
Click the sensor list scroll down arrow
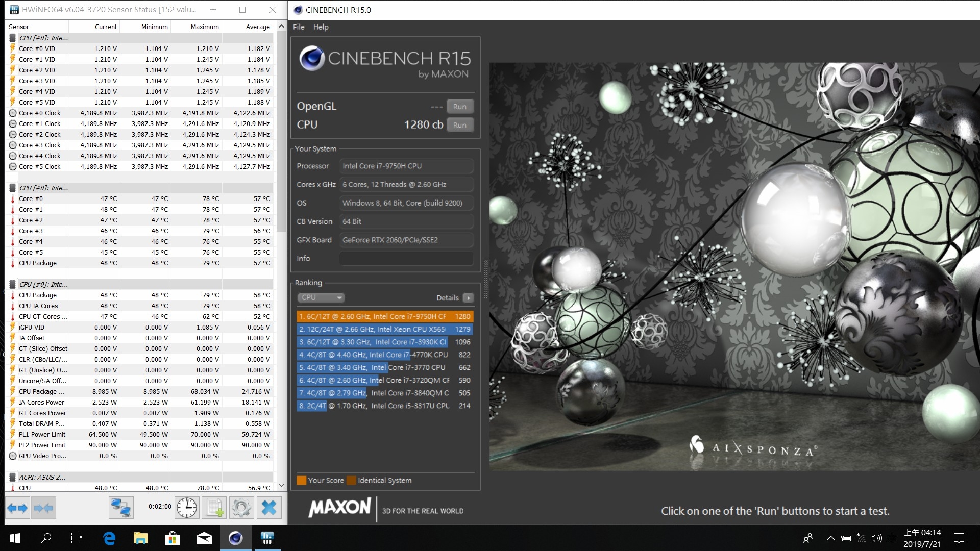(x=281, y=486)
